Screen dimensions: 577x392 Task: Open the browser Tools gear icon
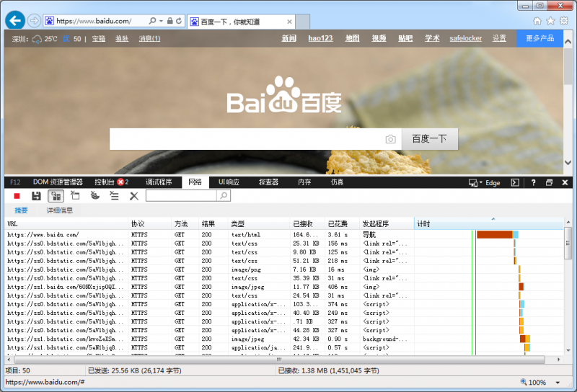click(564, 21)
